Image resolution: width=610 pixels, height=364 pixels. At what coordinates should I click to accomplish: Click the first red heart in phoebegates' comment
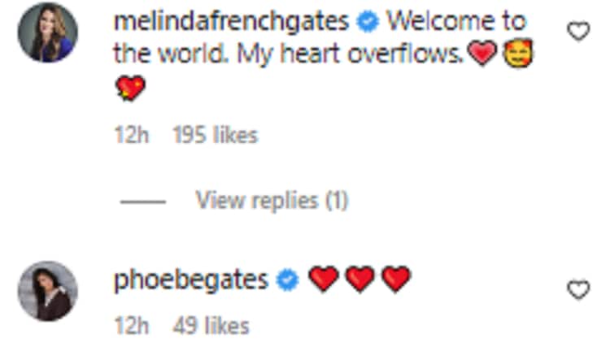click(323, 280)
